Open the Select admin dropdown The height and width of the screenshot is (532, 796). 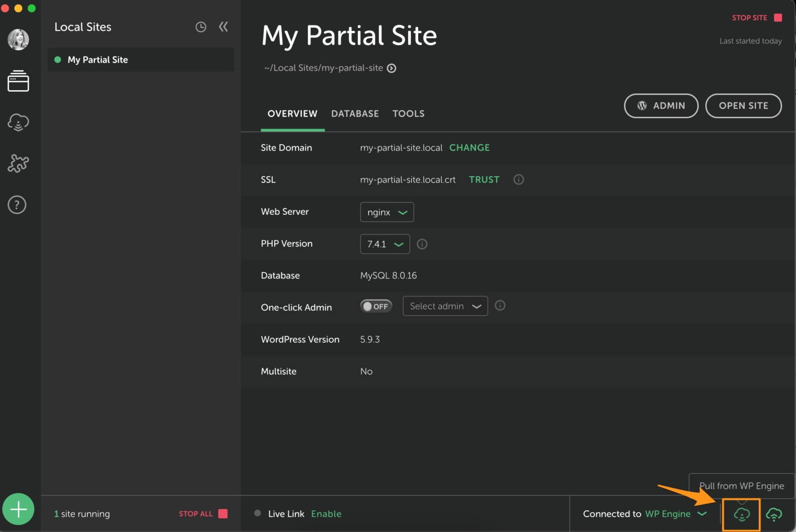[445, 306]
